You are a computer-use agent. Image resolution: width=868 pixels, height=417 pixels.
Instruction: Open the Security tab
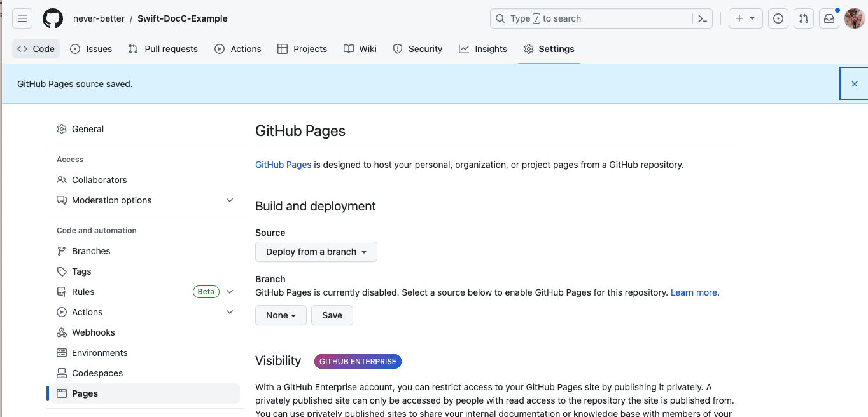point(417,49)
